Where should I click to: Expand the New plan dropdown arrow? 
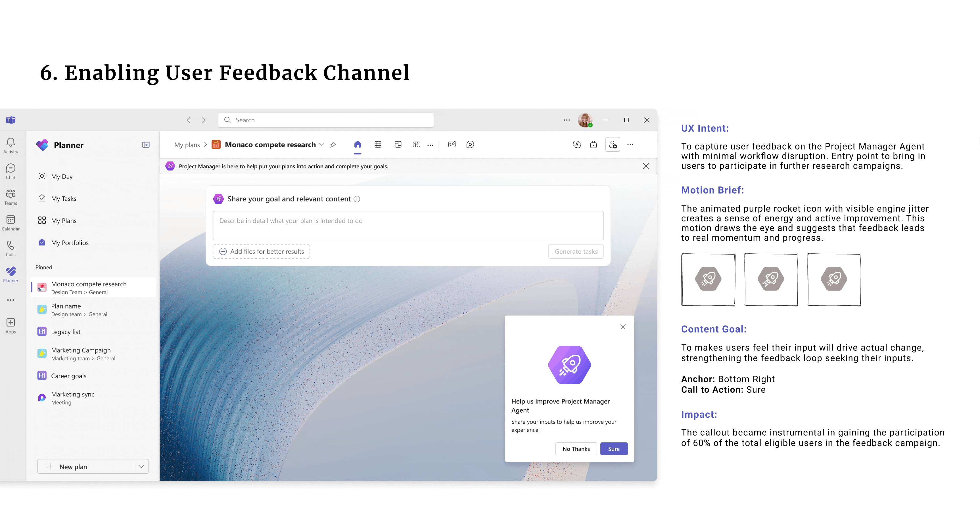pyautogui.click(x=141, y=466)
